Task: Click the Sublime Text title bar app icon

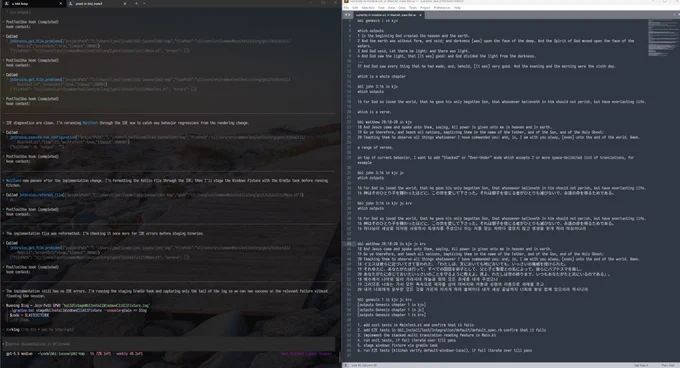Action: tap(346, 2)
